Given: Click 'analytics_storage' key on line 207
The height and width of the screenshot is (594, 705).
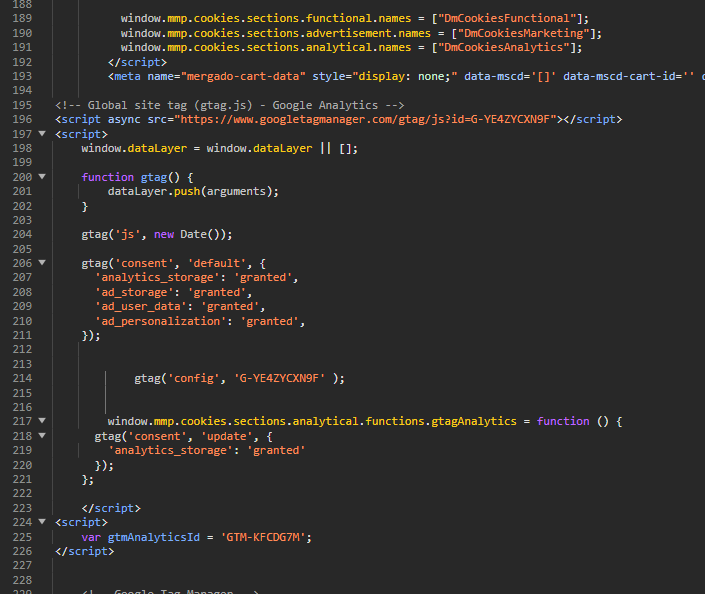Looking at the screenshot, I should [157, 277].
